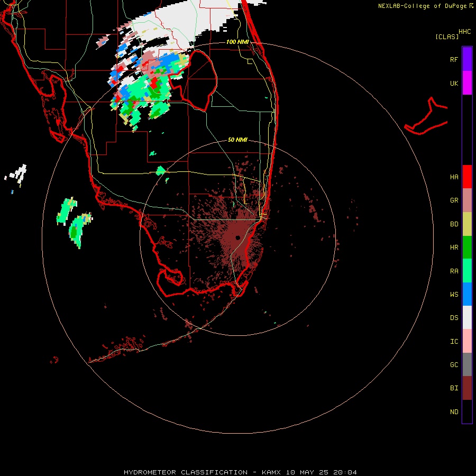Click the Hydrometeor Classification KAMX title
476x476 pixels.
[x=240, y=472]
